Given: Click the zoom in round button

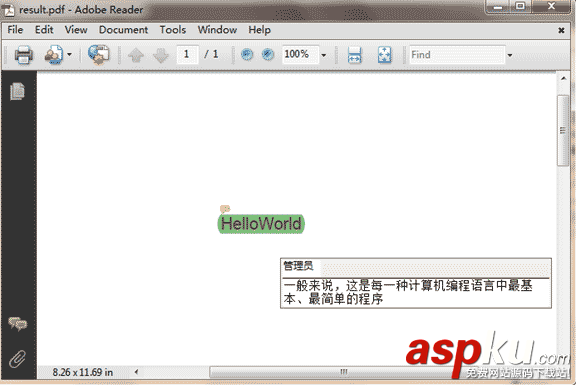Looking at the screenshot, I should 268,55.
